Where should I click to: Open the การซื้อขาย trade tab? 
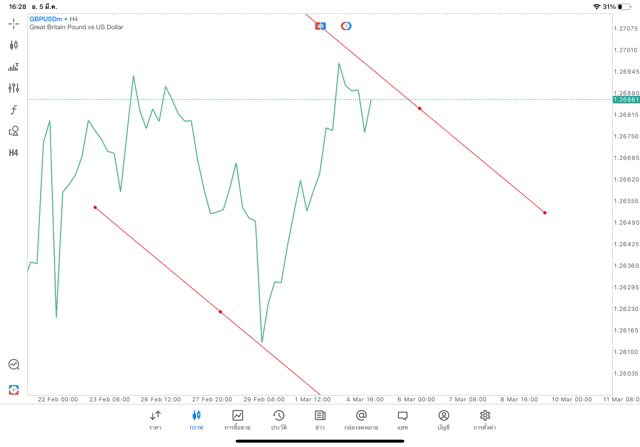click(x=237, y=419)
